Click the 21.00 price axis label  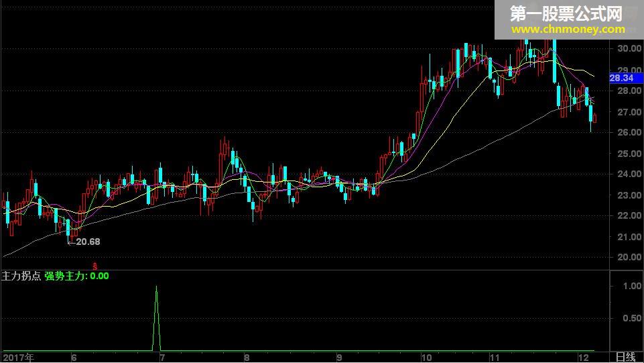coord(629,237)
